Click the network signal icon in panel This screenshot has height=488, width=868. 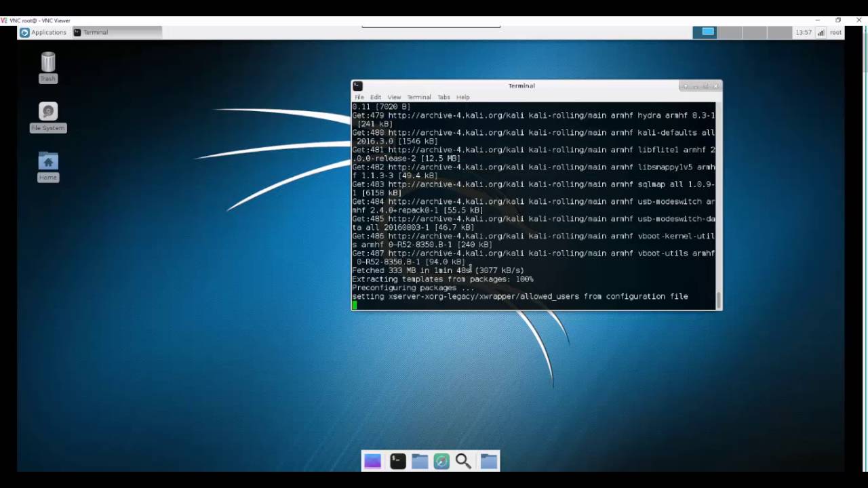coord(821,32)
